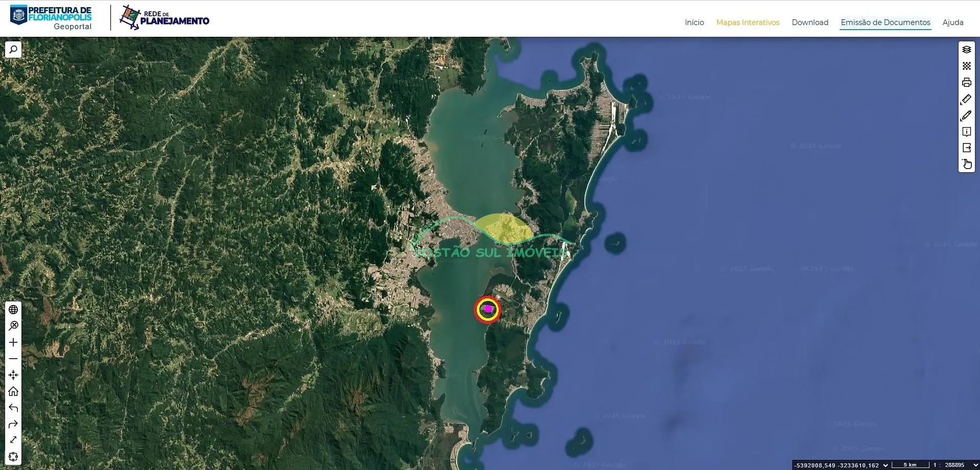Open the layers panel icon

coord(966,50)
